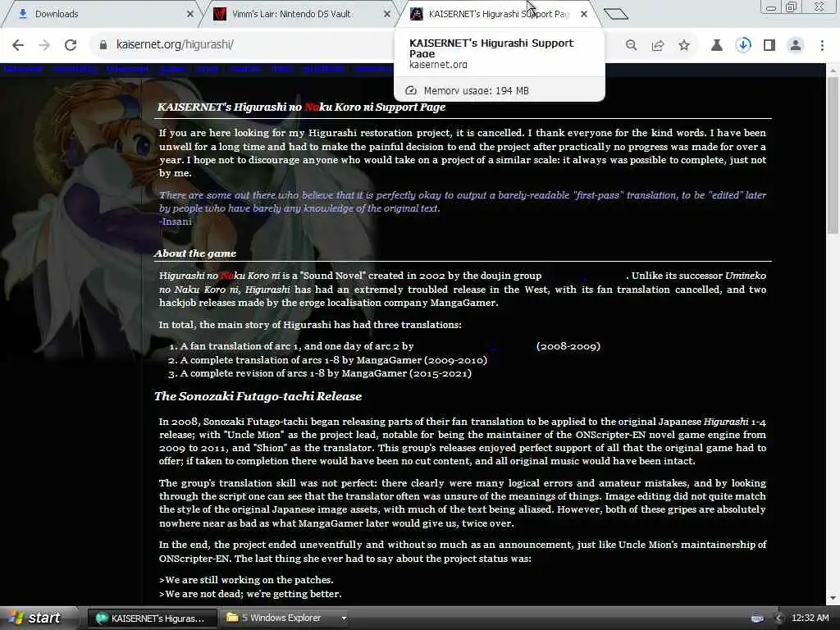Click the page heading KAISERNET's Higurashi Support Page
Viewport: 840px width, 630px height.
point(301,107)
